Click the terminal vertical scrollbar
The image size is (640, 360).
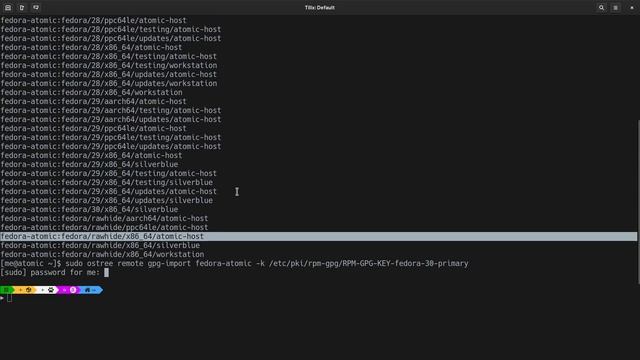638,201
